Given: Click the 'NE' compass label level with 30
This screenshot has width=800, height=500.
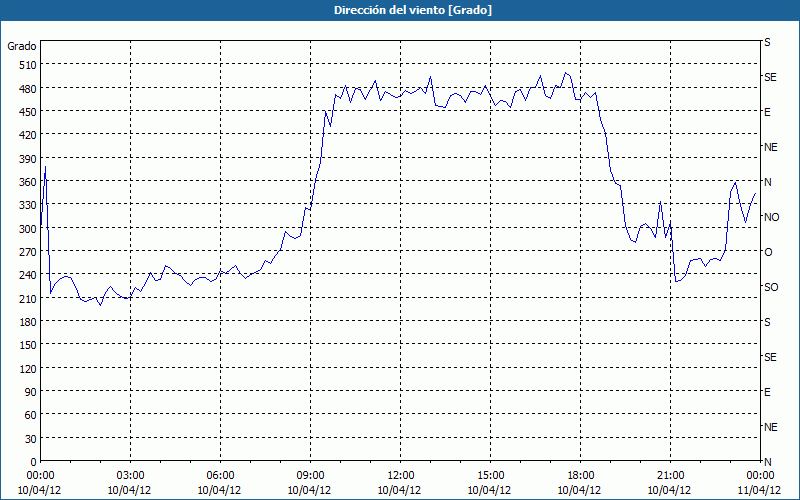Looking at the screenshot, I should point(771,427).
